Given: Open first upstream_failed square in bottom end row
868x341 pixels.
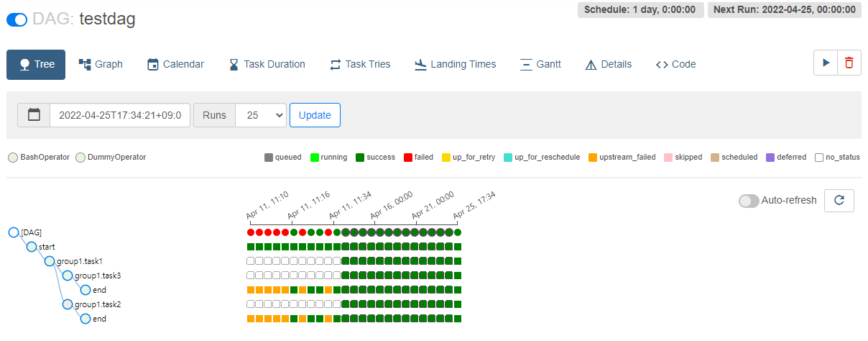Looking at the screenshot, I should point(251,319).
